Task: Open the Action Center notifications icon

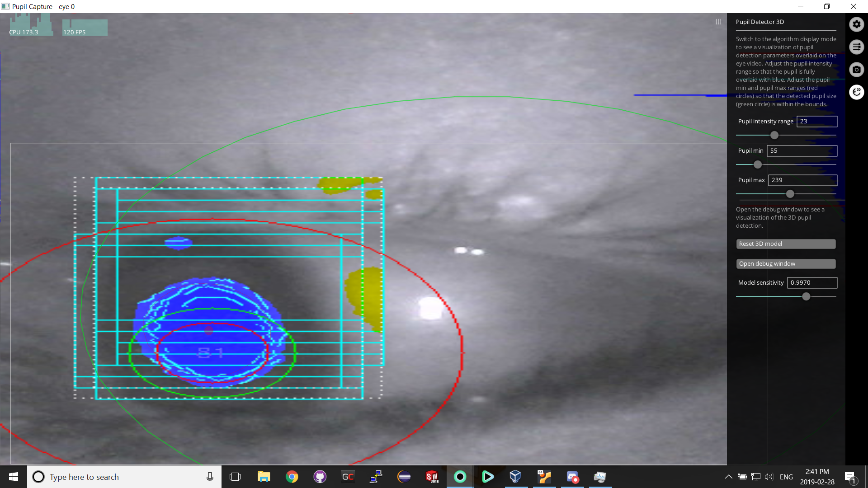Action: (x=850, y=477)
